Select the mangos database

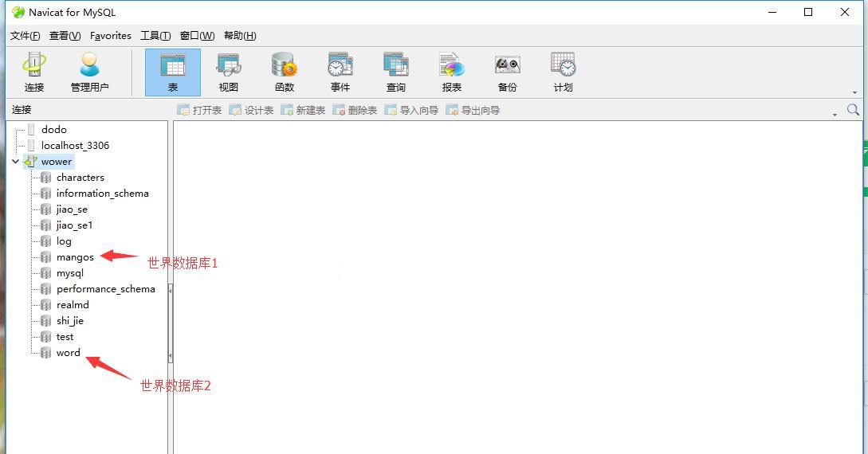75,257
